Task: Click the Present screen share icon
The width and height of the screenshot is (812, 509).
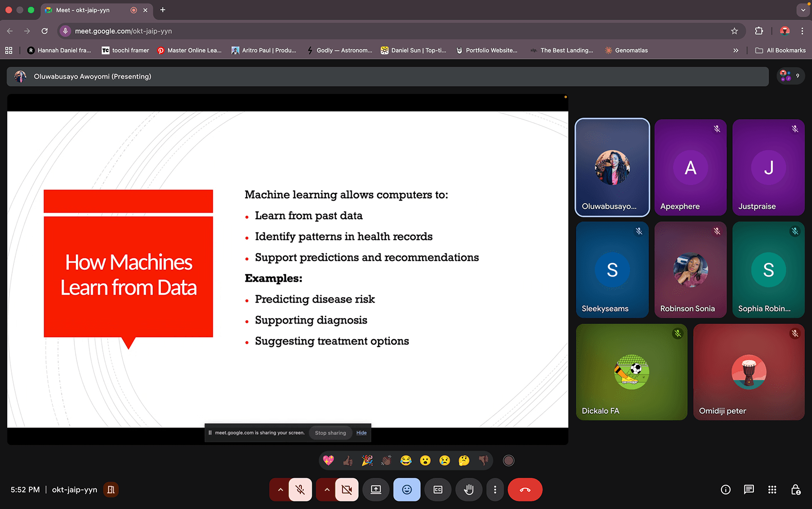Action: [x=376, y=489]
